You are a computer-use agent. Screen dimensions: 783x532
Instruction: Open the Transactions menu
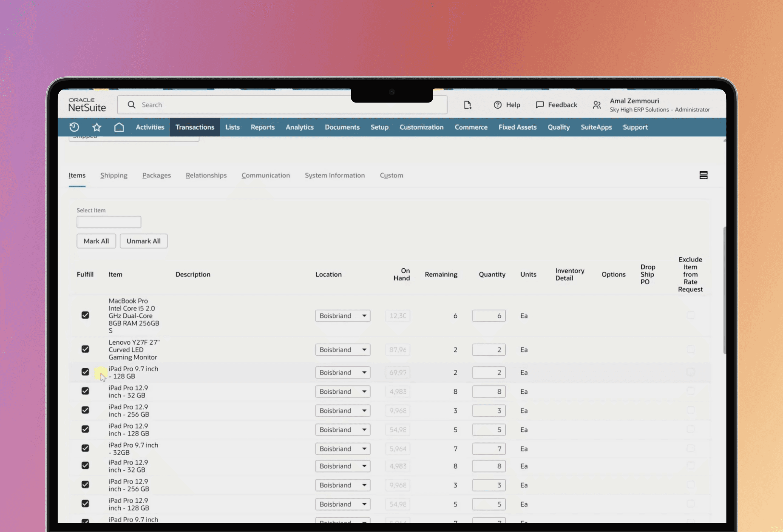point(195,127)
